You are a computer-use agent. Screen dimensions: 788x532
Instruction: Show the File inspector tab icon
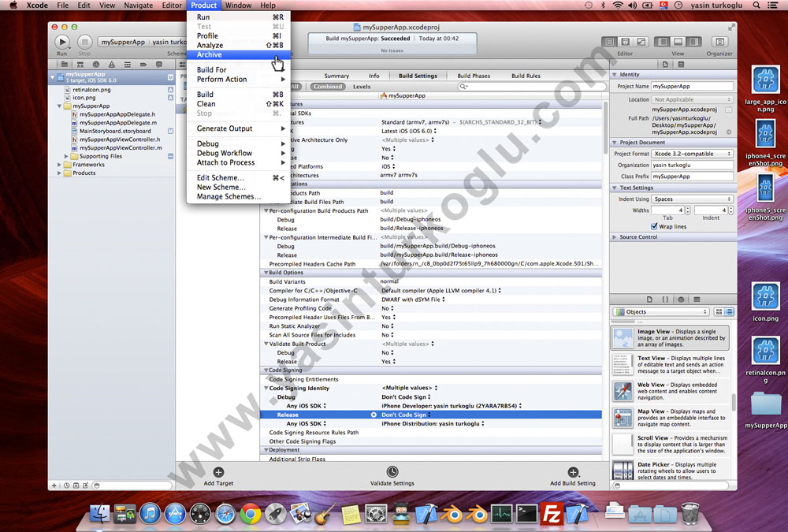[665, 65]
